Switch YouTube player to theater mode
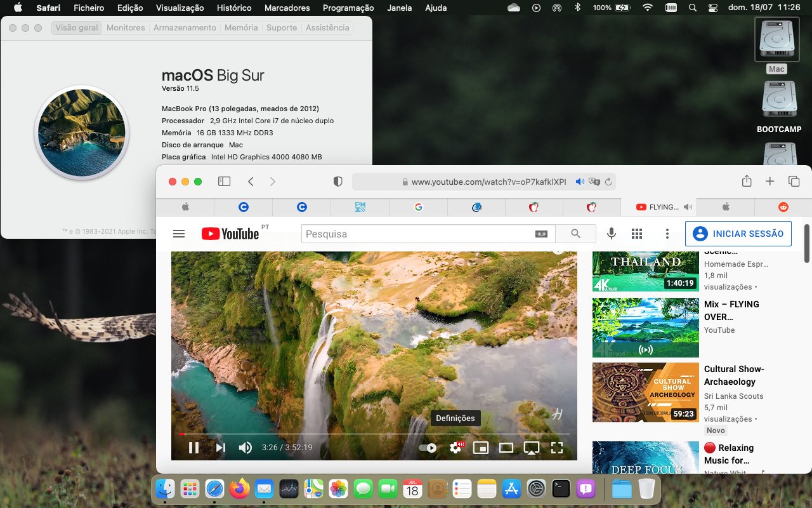 click(506, 448)
